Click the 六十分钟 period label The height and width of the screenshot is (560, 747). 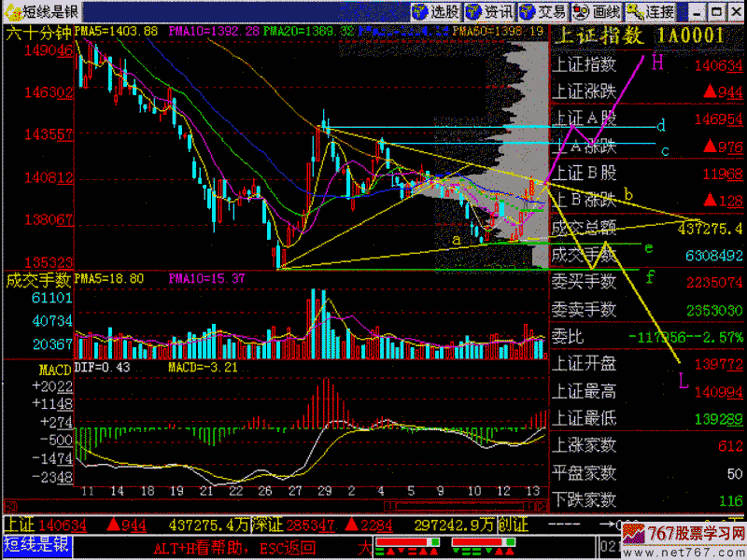click(38, 32)
